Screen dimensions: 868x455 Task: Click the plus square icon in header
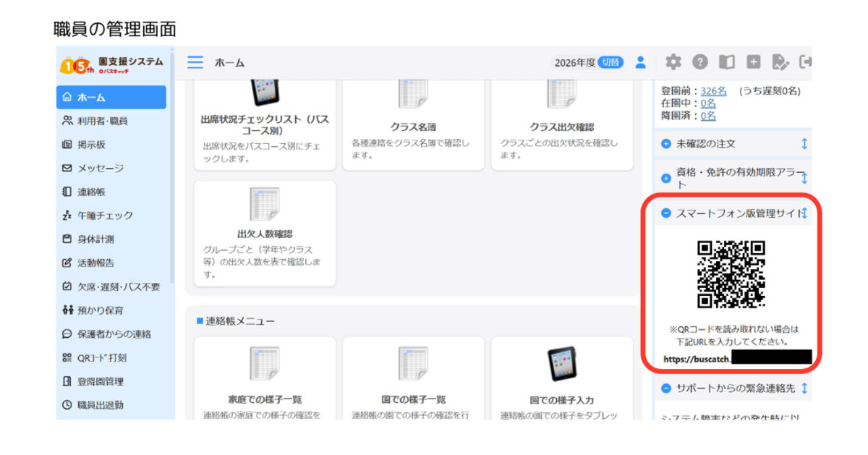(x=754, y=62)
